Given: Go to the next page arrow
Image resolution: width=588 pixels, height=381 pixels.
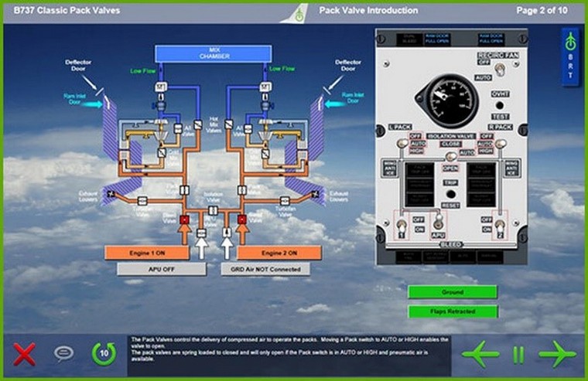Looking at the screenshot, I should (x=558, y=354).
